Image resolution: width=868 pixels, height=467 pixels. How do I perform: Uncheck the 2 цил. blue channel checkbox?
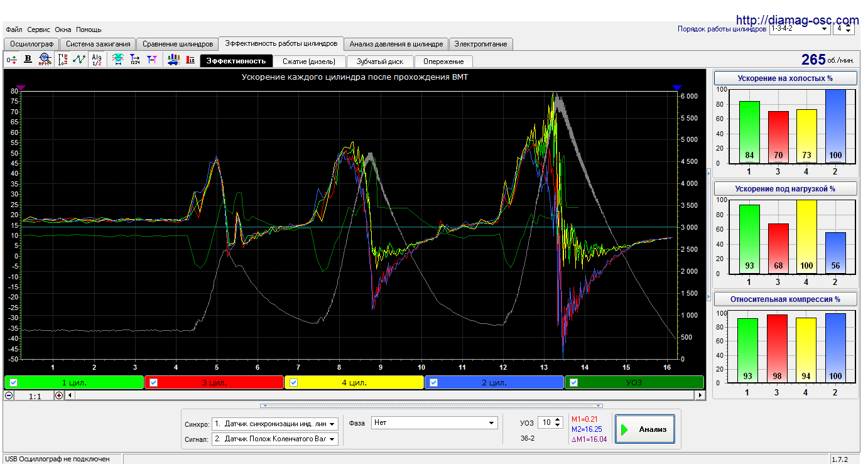click(x=434, y=382)
